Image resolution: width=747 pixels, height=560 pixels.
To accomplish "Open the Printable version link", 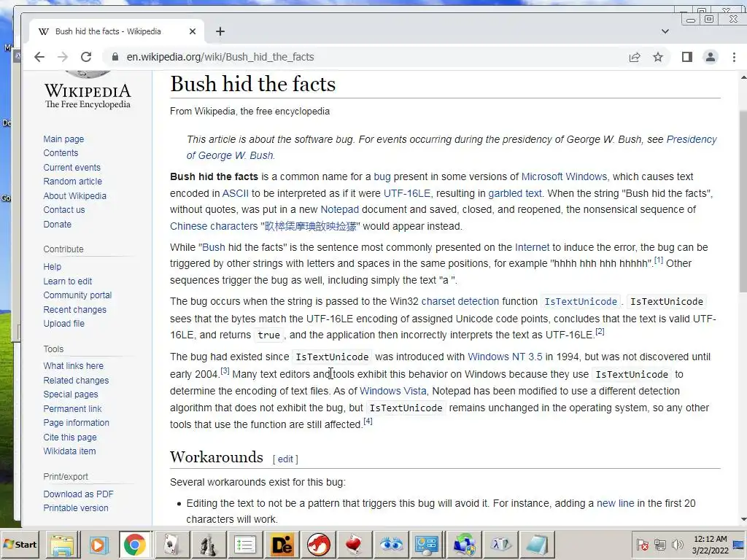I will pos(76,508).
